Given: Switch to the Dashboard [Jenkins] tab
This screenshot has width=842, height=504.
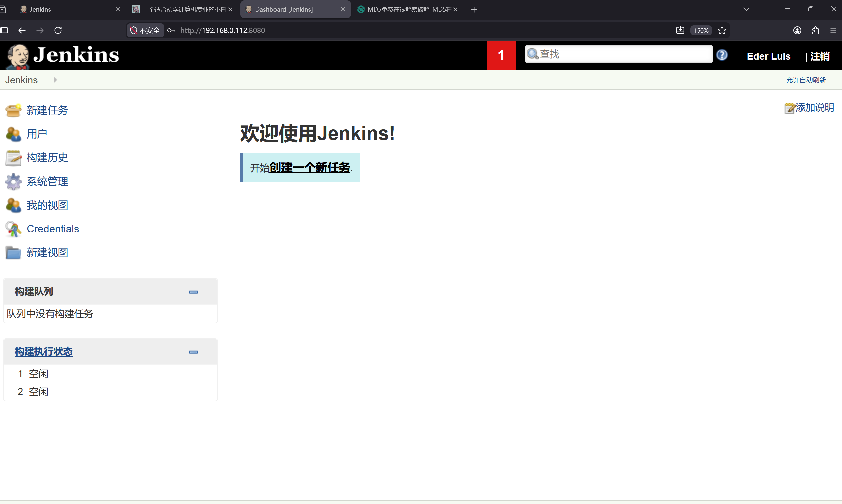Looking at the screenshot, I should (295, 10).
